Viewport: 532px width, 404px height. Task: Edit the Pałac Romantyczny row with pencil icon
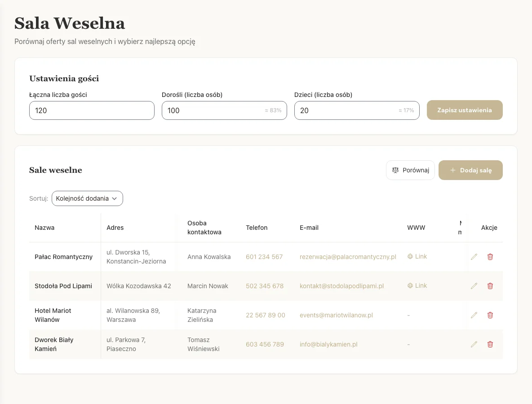tap(474, 257)
